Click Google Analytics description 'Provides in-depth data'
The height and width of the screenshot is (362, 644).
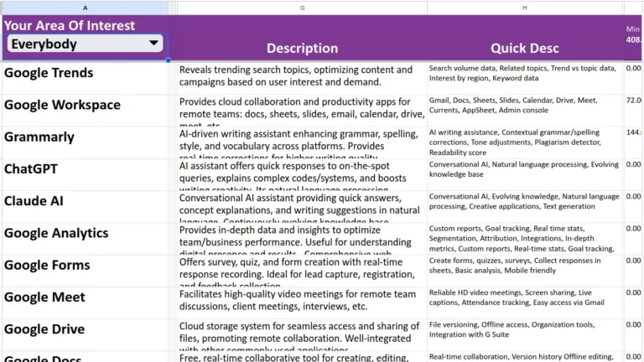tap(302, 239)
